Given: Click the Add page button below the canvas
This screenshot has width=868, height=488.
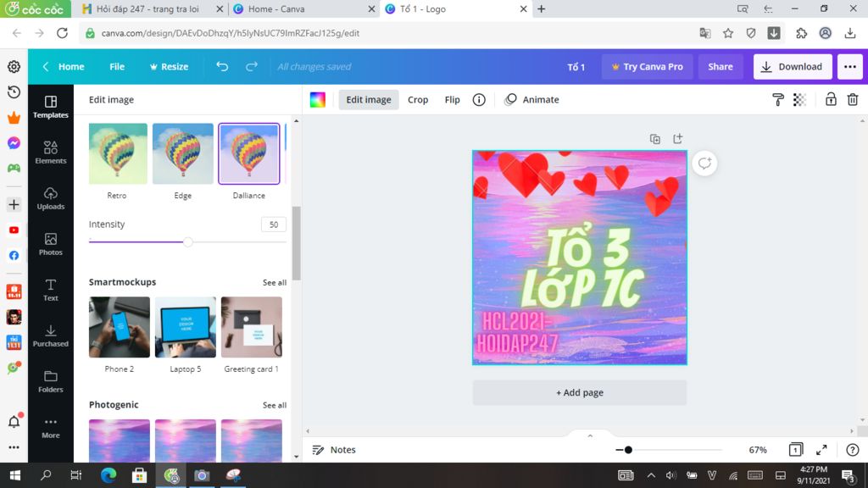Looking at the screenshot, I should tap(579, 392).
